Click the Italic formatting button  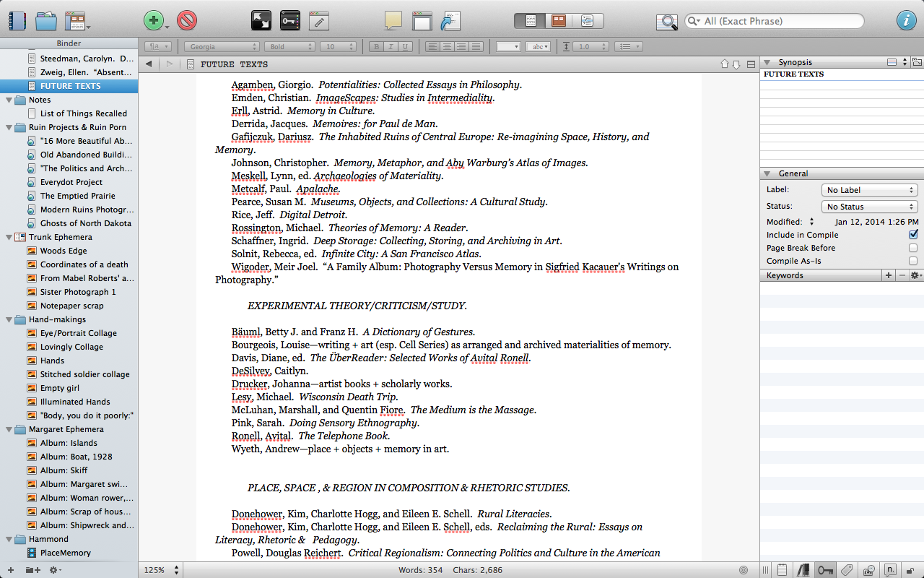[391, 47]
